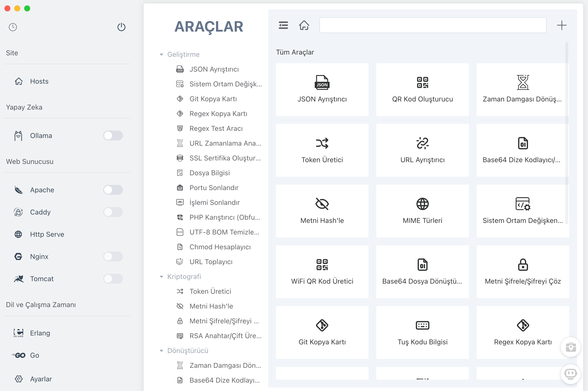The height and width of the screenshot is (391, 588).
Task: Turn on the Caddy server switch
Action: (x=113, y=212)
